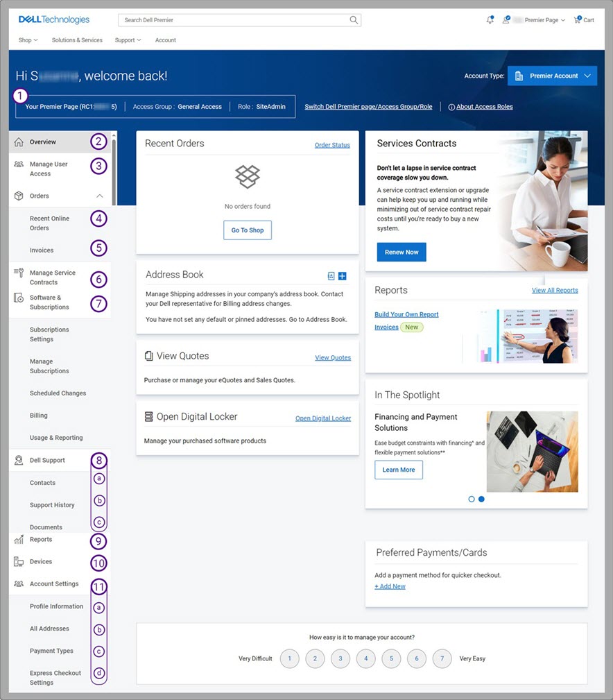Select rating 7 for Very Easy
613x700 pixels.
point(442,658)
